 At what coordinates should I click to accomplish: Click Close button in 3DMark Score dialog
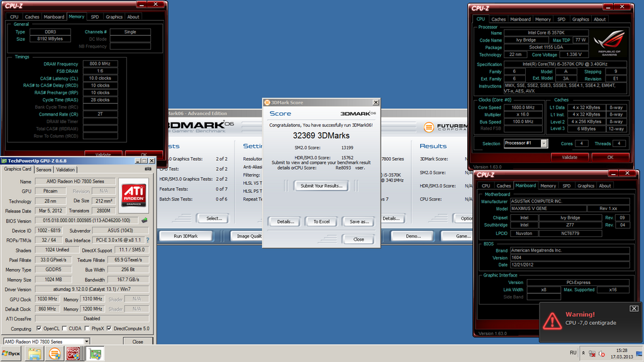[358, 239]
